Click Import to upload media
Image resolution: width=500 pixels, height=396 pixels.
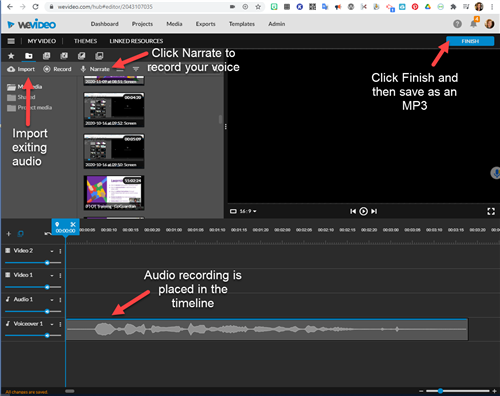21,69
